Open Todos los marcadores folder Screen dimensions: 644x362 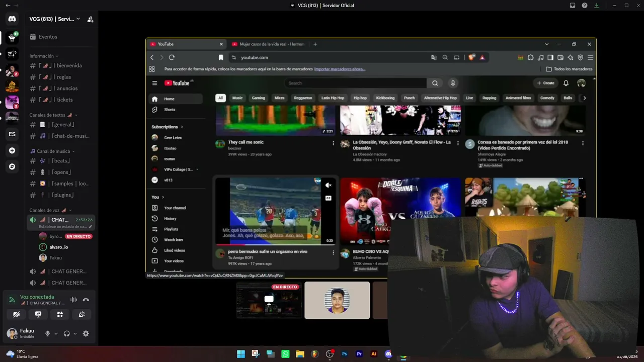point(569,69)
